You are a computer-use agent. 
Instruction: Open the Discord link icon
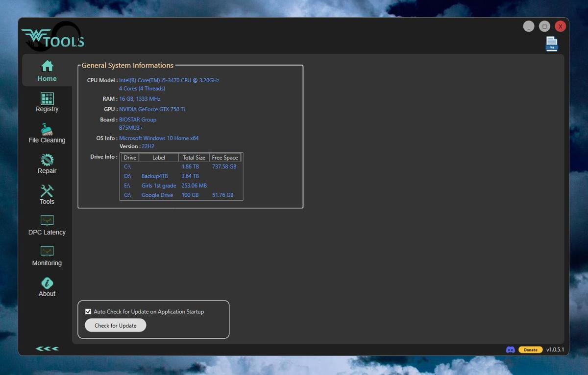tap(510, 350)
